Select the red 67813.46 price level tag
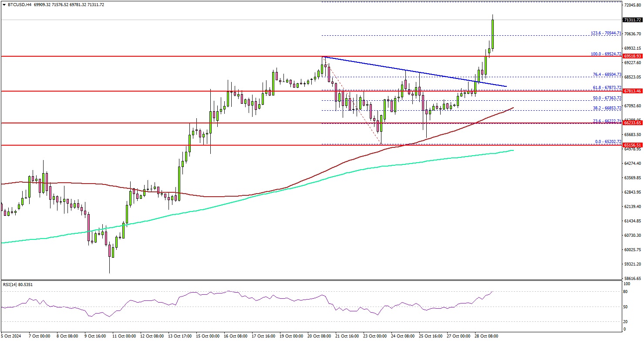This screenshot has width=644, height=341. tap(632, 91)
